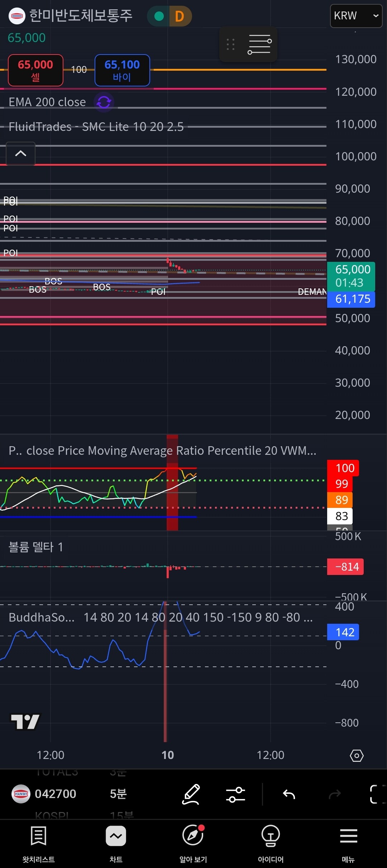Tap the red 100 percentile value label
This screenshot has width=387, height=868.
tap(343, 468)
